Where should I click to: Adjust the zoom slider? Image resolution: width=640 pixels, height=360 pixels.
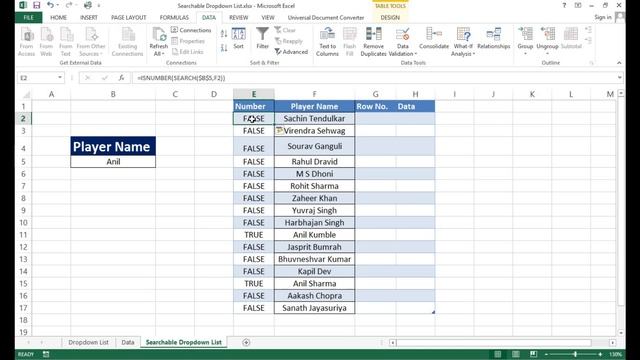[x=575, y=354]
